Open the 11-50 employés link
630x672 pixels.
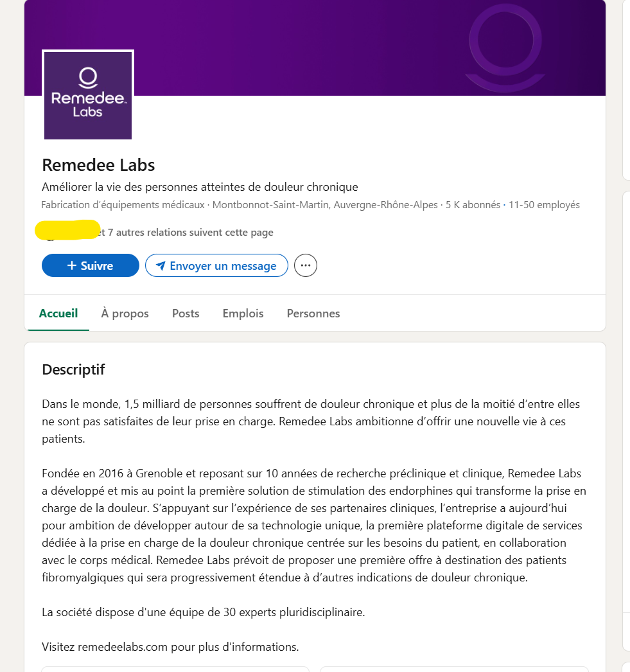[544, 205]
